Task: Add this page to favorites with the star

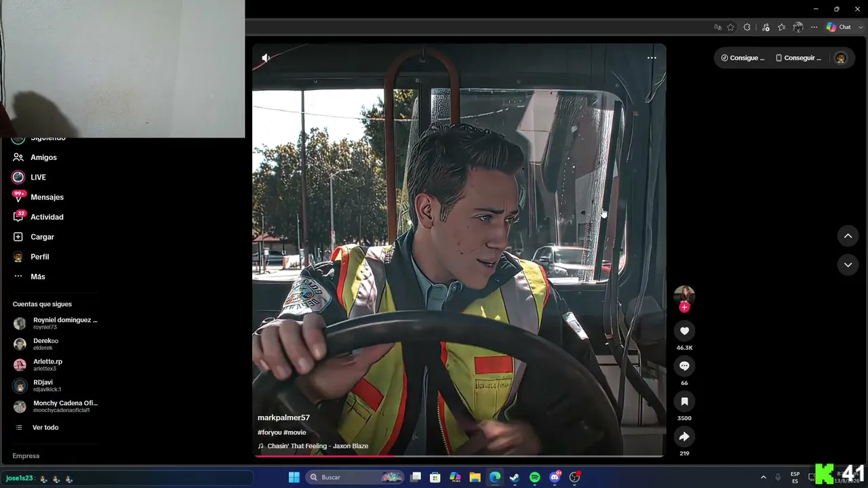Action: point(730,27)
